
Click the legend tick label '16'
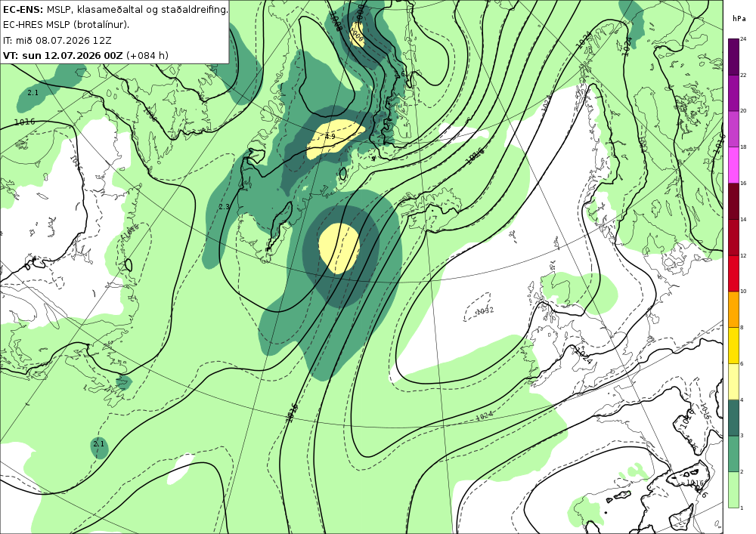coord(743,184)
